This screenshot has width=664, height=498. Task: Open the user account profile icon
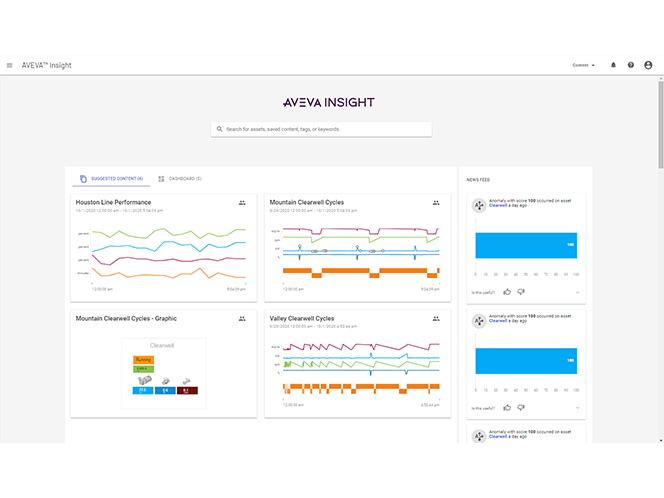coord(648,65)
